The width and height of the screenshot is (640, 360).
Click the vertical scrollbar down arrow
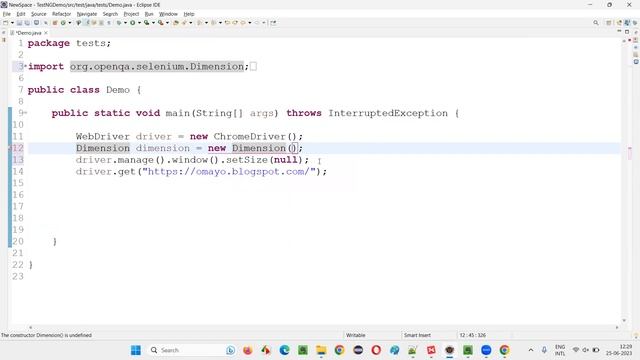point(624,320)
